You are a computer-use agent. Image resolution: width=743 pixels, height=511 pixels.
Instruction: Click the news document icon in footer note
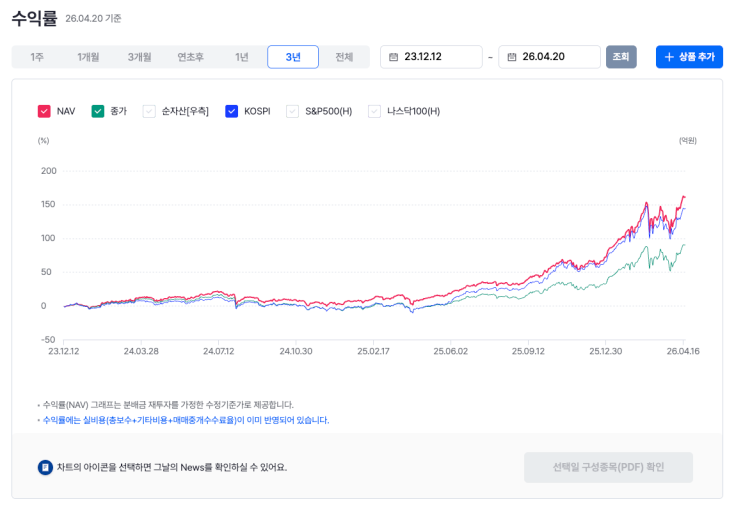(x=45, y=467)
